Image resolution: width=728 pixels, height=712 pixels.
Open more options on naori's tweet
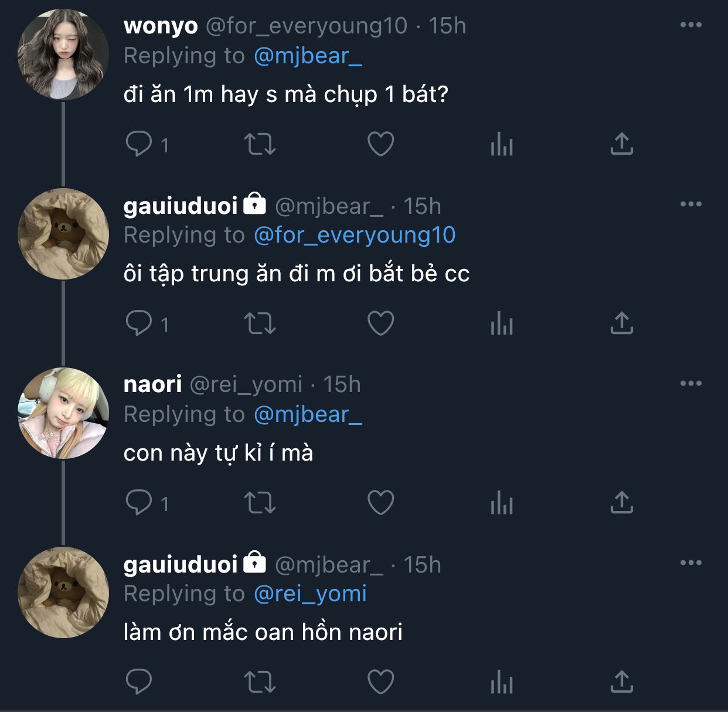[690, 383]
